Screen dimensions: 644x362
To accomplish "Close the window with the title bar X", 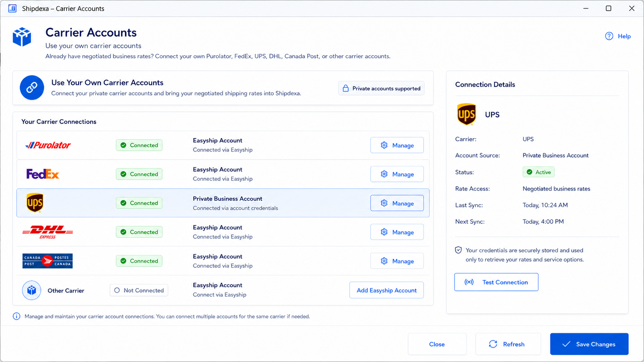I will [x=632, y=8].
